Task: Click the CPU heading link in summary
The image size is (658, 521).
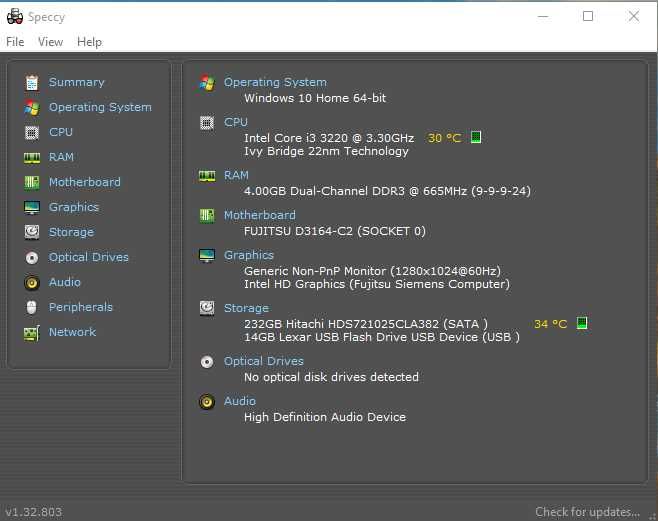Action: point(236,122)
